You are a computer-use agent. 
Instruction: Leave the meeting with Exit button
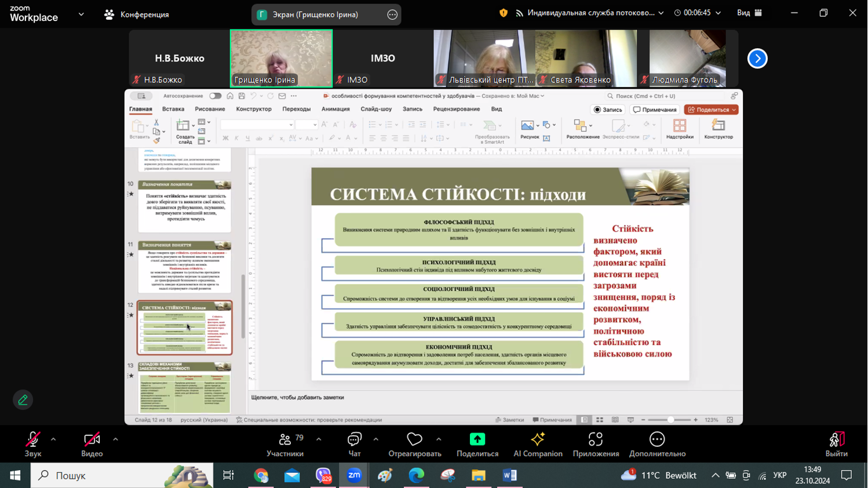836,444
